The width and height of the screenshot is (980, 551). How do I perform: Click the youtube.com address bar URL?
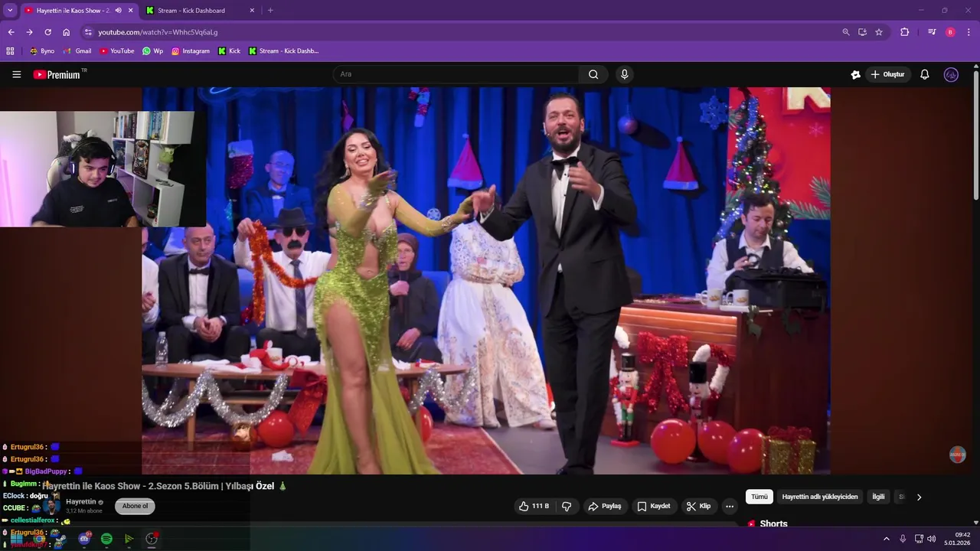click(158, 32)
